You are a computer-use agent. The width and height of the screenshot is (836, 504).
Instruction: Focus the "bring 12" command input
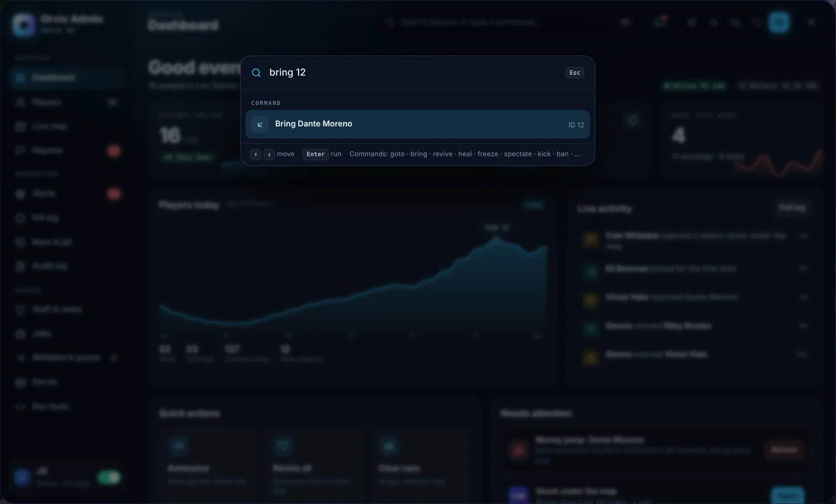click(x=413, y=72)
